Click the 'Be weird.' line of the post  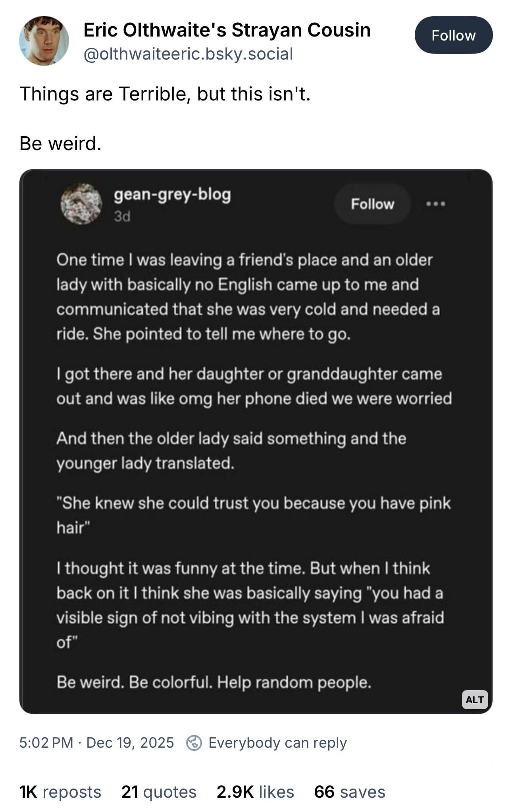(x=60, y=143)
